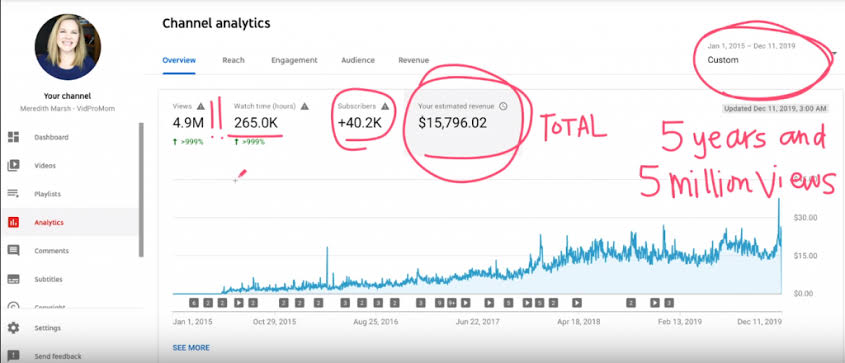Click the Jan 1, 2015 axis date

(192, 322)
